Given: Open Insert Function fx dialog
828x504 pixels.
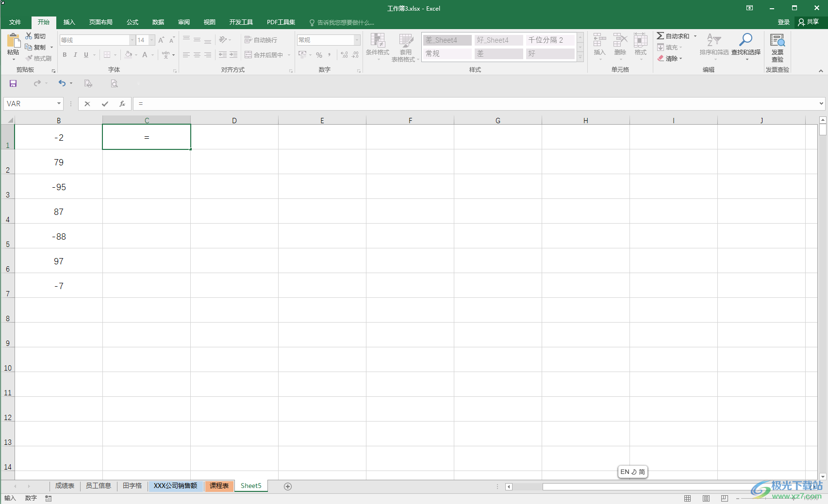Looking at the screenshot, I should (122, 104).
